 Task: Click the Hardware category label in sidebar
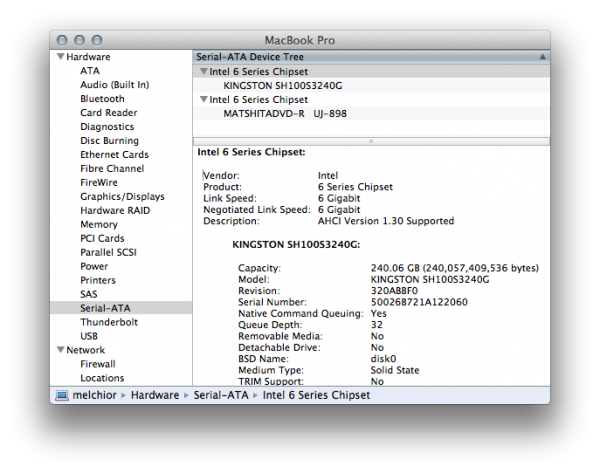click(x=88, y=57)
